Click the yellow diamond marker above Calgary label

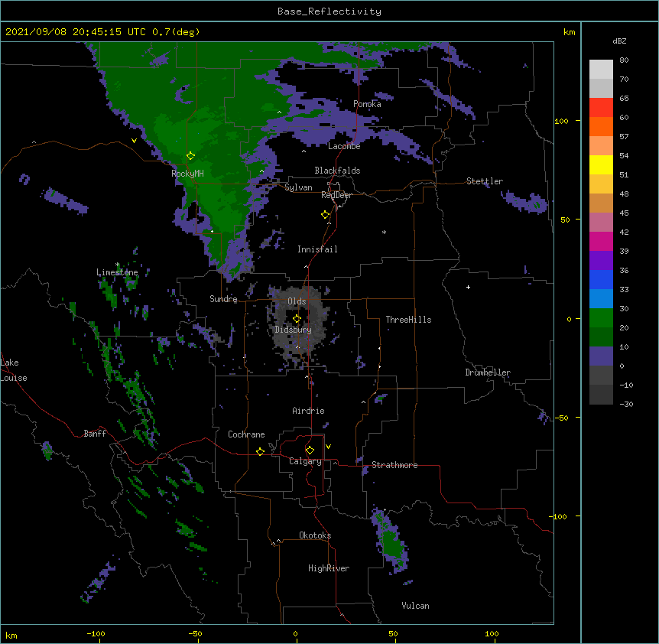pyautogui.click(x=310, y=450)
